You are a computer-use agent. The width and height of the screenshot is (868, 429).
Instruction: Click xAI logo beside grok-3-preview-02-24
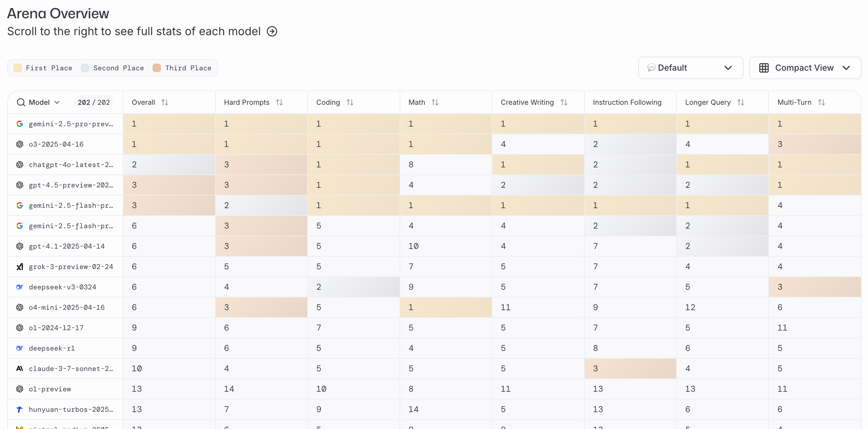pyautogui.click(x=20, y=267)
